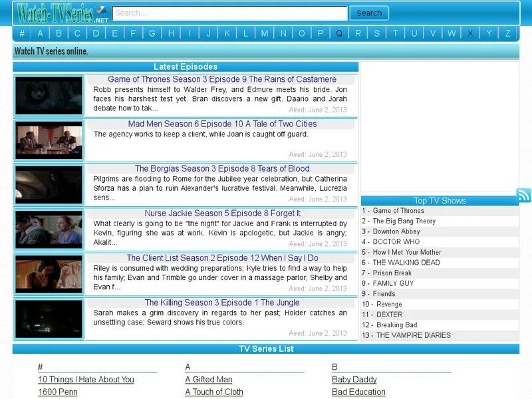Screen dimensions: 532x399
Task: Open Game of Thrones Season 3 Episode 9
Action: tap(222, 79)
